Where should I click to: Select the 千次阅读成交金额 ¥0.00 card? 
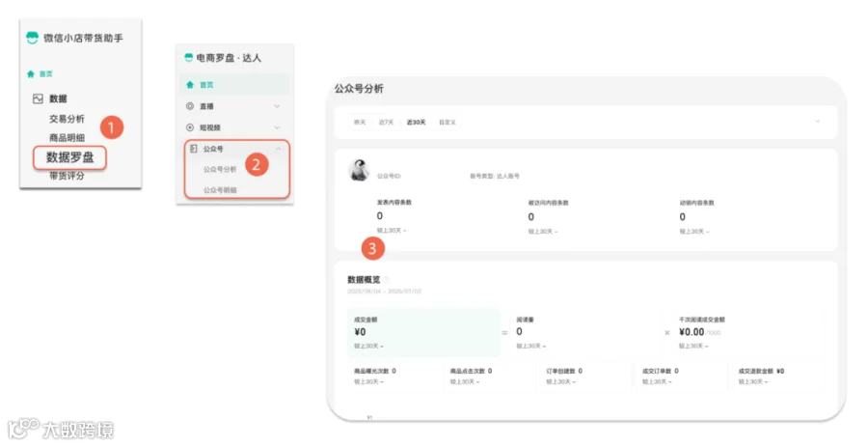pos(747,332)
